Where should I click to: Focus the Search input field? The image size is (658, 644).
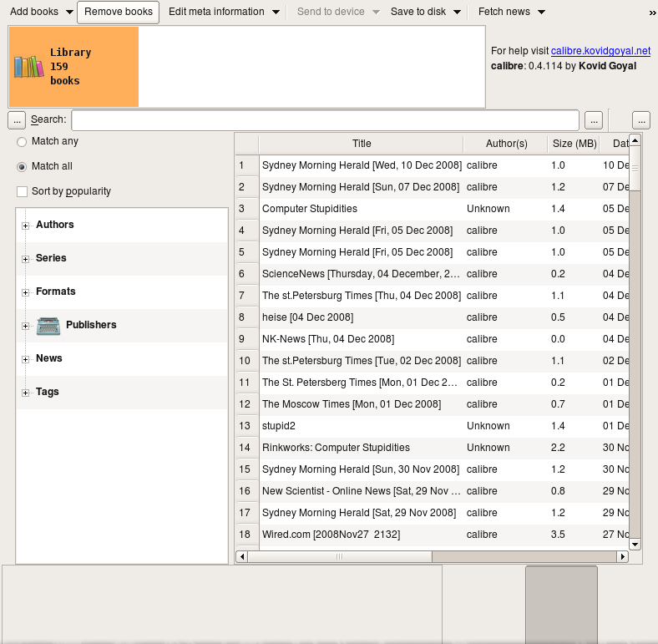pos(325,120)
